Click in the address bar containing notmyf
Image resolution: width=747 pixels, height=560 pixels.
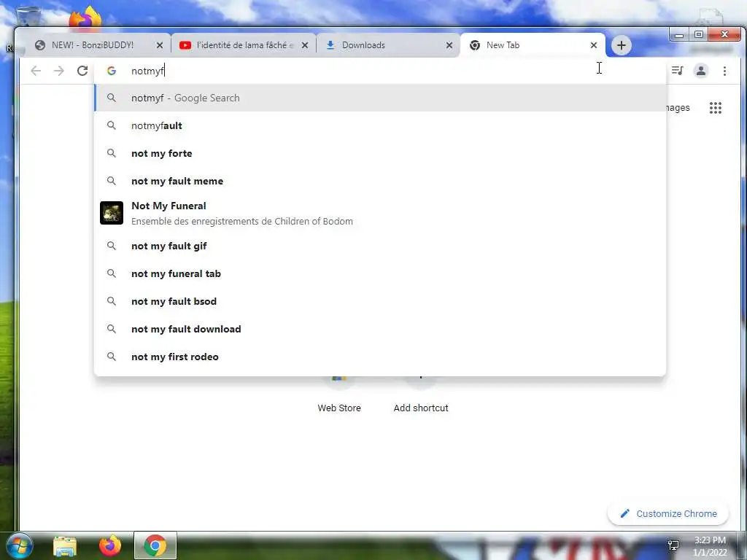point(380,71)
